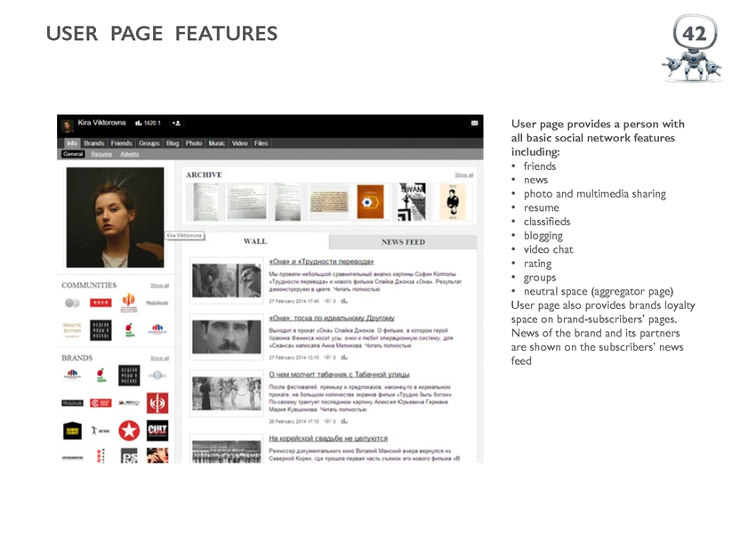Open the black fashion week logo in Brands
This screenshot has width=756, height=535.
point(129,376)
